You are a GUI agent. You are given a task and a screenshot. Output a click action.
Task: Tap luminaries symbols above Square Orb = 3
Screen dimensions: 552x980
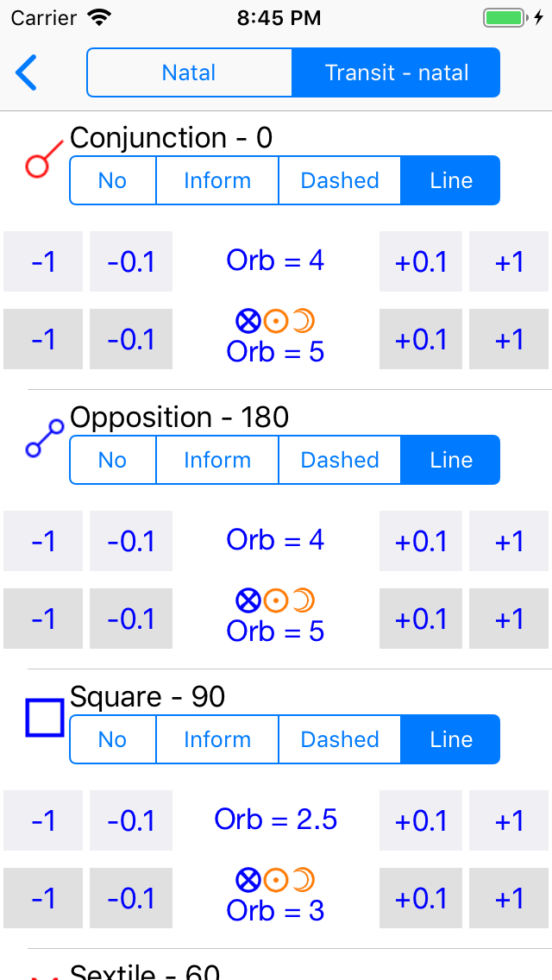[x=275, y=879]
